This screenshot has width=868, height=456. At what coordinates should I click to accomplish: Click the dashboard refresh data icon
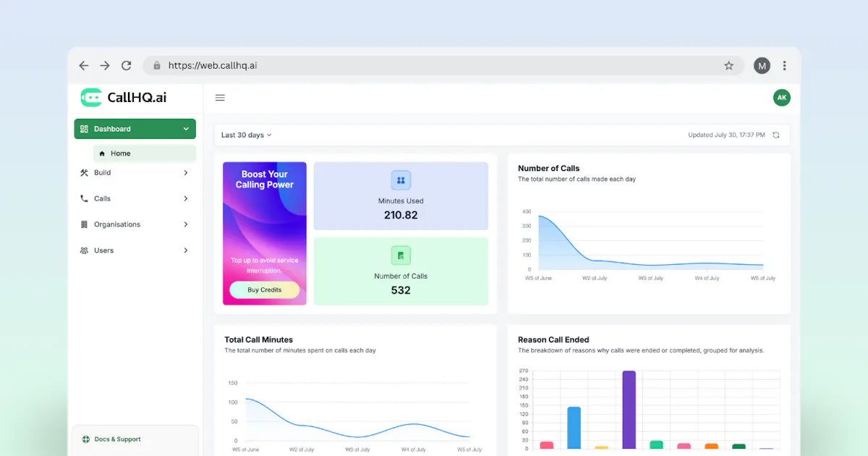[776, 135]
